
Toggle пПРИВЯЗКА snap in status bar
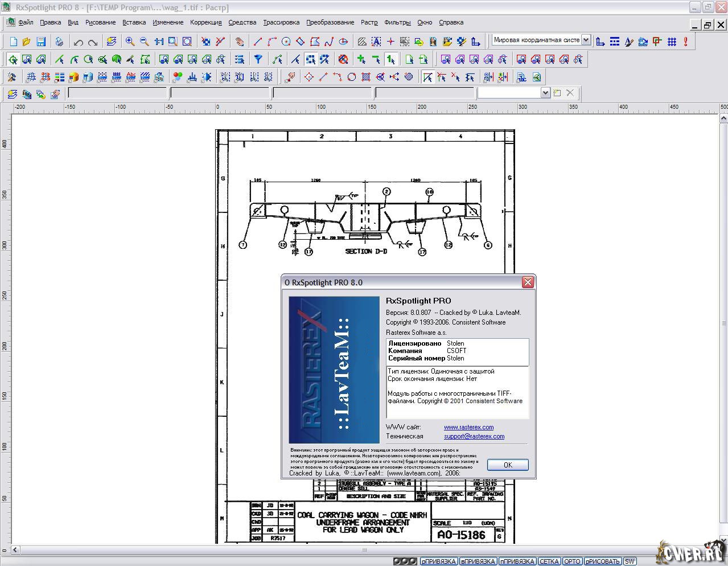[517, 561]
